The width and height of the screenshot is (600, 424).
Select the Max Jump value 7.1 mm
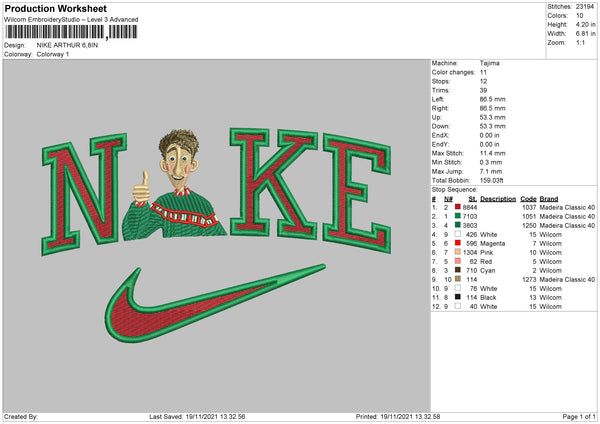[x=491, y=171]
